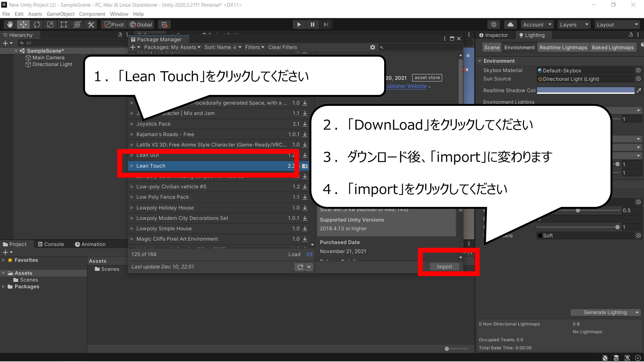
Task: Open Packages: My Assets dropdown
Action: coord(172,47)
